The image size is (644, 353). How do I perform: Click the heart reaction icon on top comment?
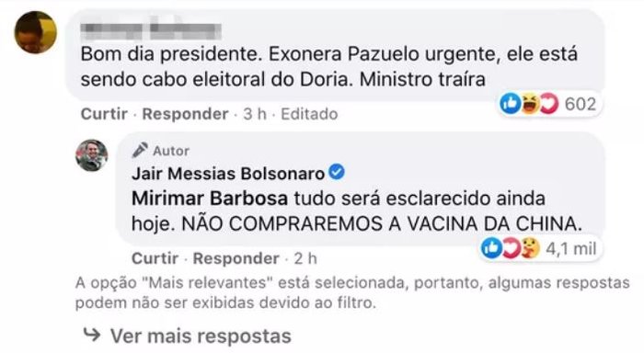(549, 104)
